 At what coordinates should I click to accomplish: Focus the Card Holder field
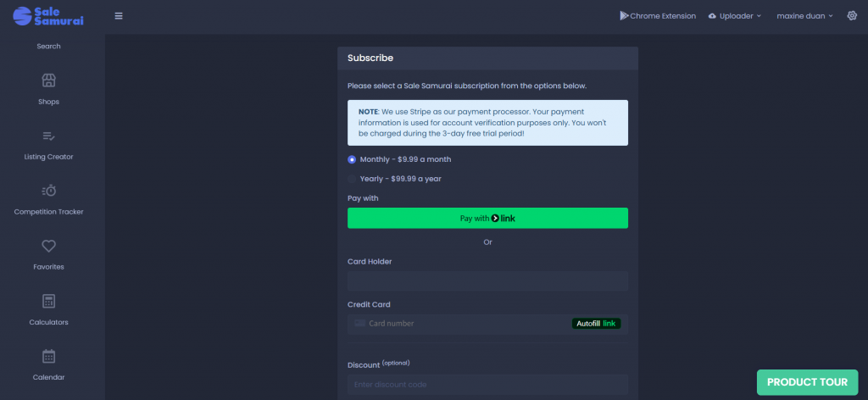pyautogui.click(x=487, y=281)
